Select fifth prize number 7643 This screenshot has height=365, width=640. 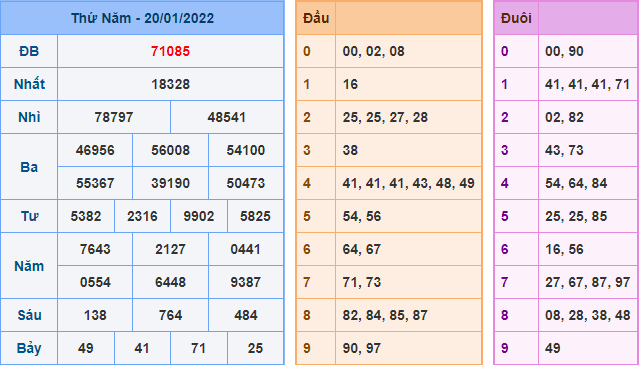coord(95,249)
